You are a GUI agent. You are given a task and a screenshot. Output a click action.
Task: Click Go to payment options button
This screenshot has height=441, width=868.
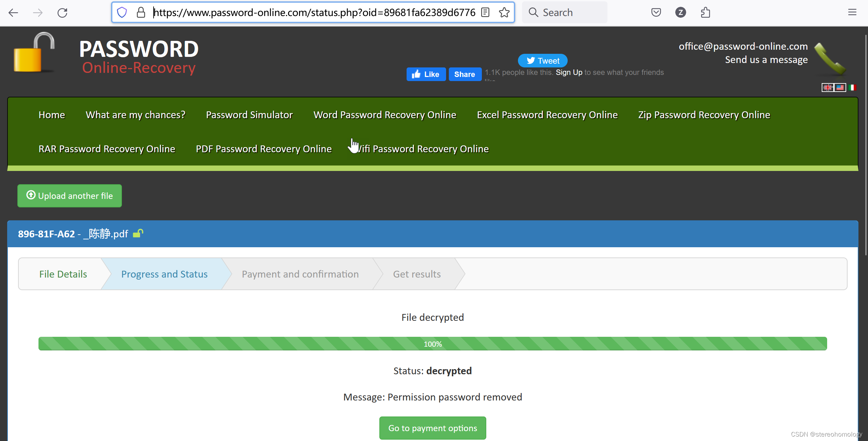coord(432,428)
